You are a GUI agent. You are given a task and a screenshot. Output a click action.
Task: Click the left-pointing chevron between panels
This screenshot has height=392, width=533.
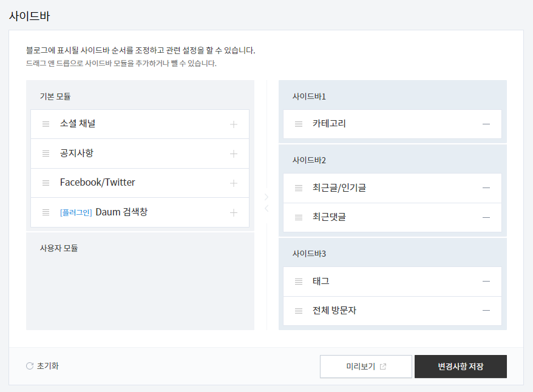(x=266, y=208)
